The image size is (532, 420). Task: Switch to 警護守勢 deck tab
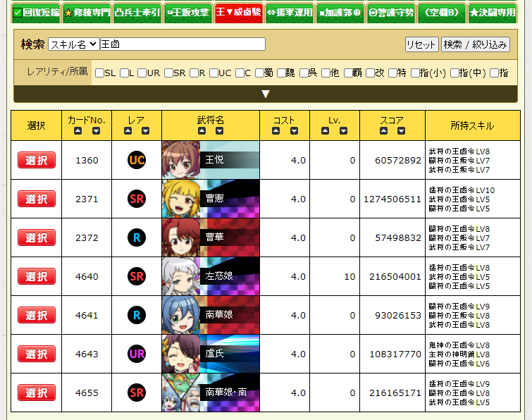(x=391, y=13)
